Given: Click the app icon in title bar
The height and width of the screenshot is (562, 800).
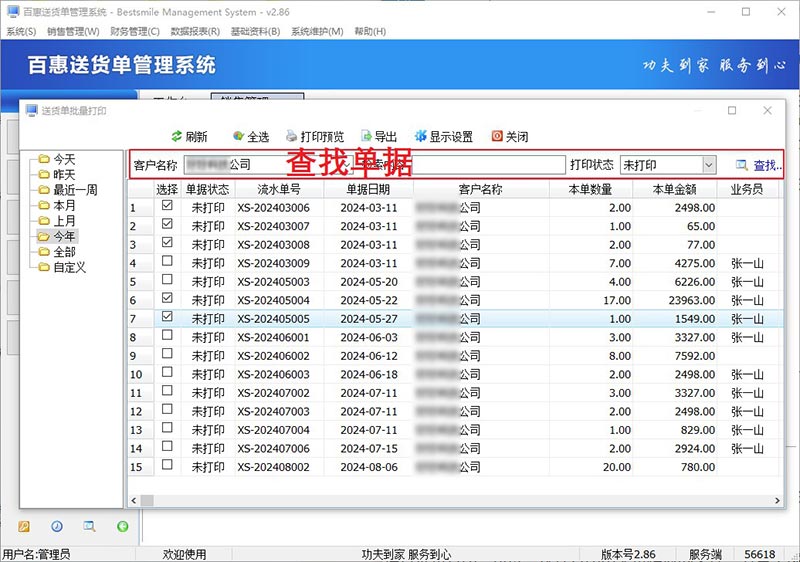Looking at the screenshot, I should click(x=13, y=11).
